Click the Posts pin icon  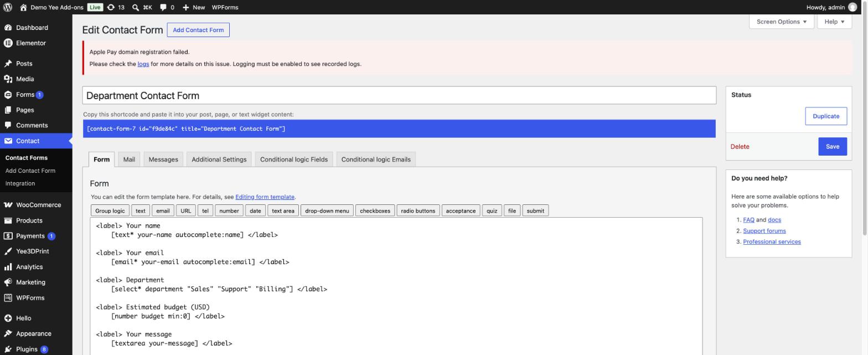click(8, 64)
